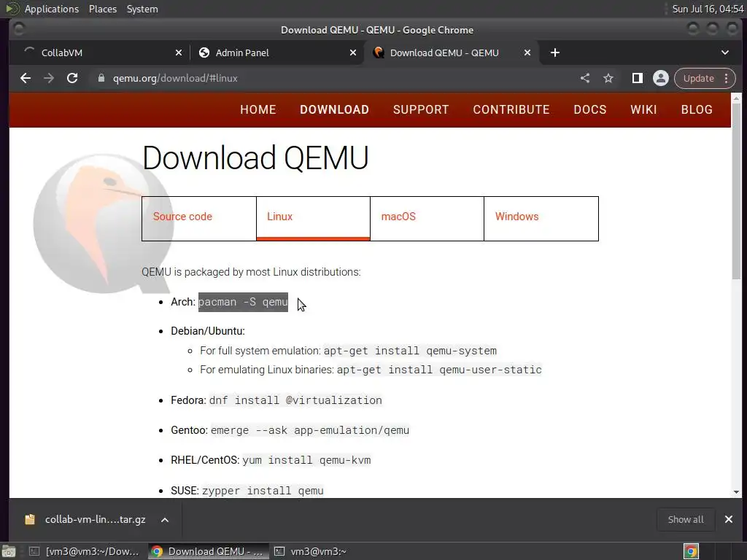This screenshot has height=560, width=747.
Task: Click the forward navigation arrow
Action: coord(49,78)
